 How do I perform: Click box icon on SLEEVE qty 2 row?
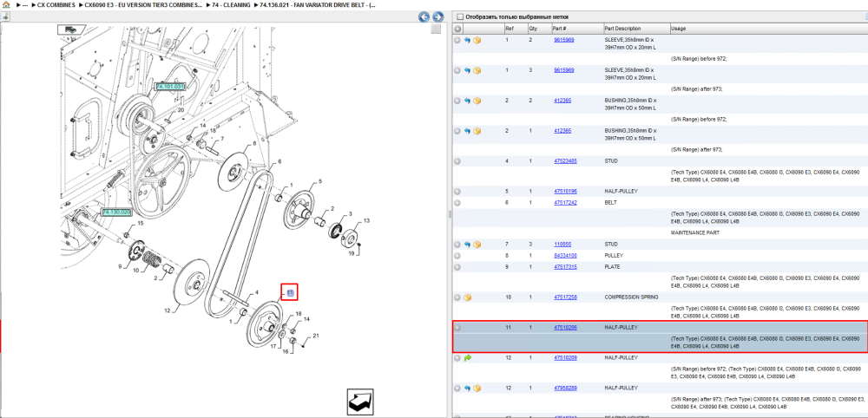point(477,41)
